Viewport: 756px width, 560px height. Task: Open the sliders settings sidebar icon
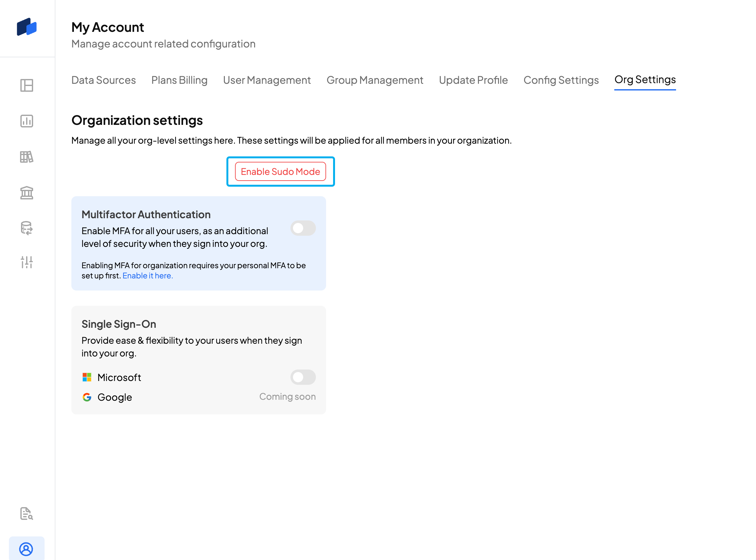27,262
